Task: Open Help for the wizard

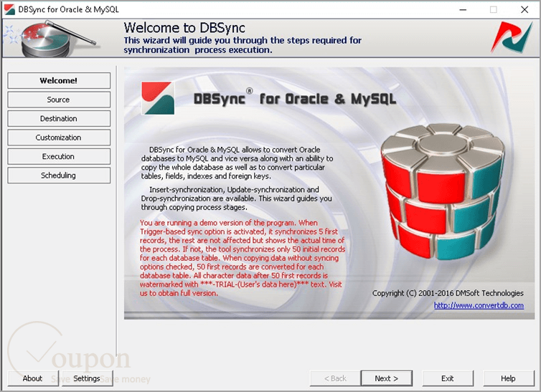Action: (x=509, y=378)
